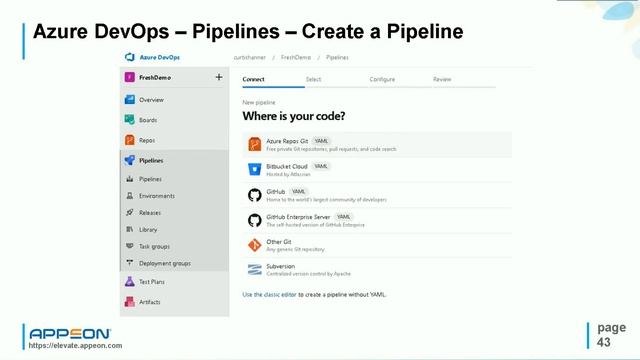The width and height of the screenshot is (640, 360).
Task: Open the FreshDemo project icon
Action: [x=130, y=77]
